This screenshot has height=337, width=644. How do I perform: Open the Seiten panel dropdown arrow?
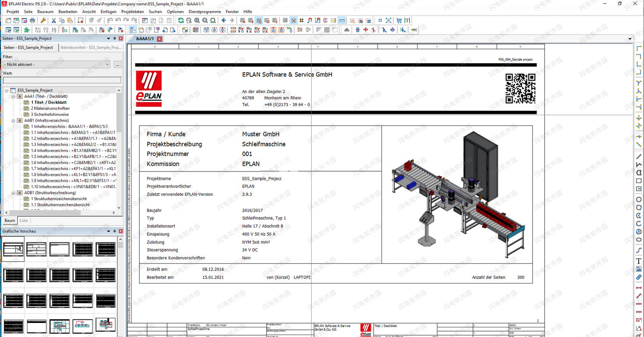pos(107,39)
